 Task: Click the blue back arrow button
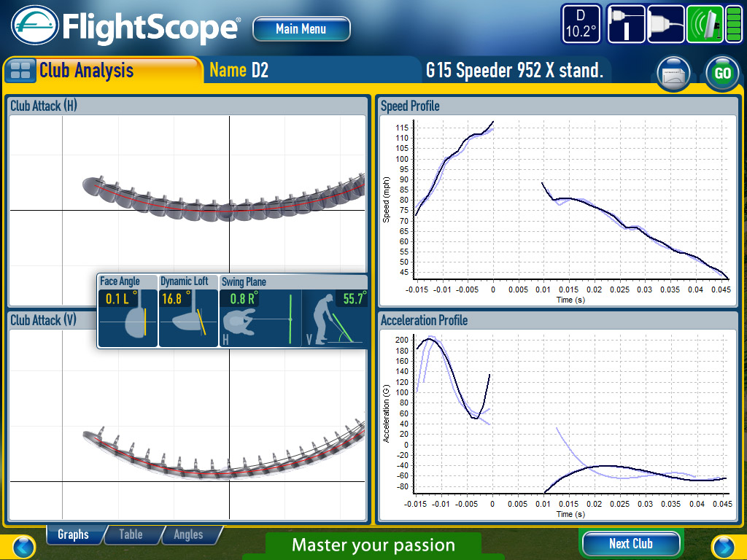[24, 546]
